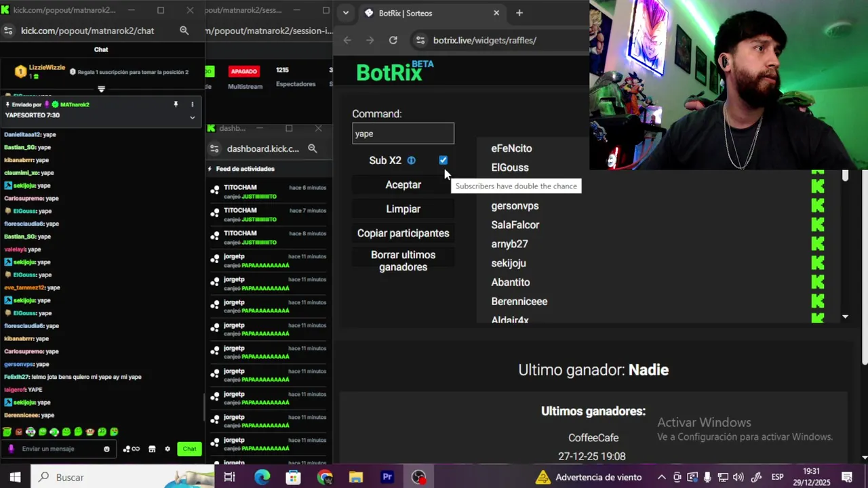868x488 pixels.
Task: Select participant eFeNcito in raffle list
Action: 511,148
